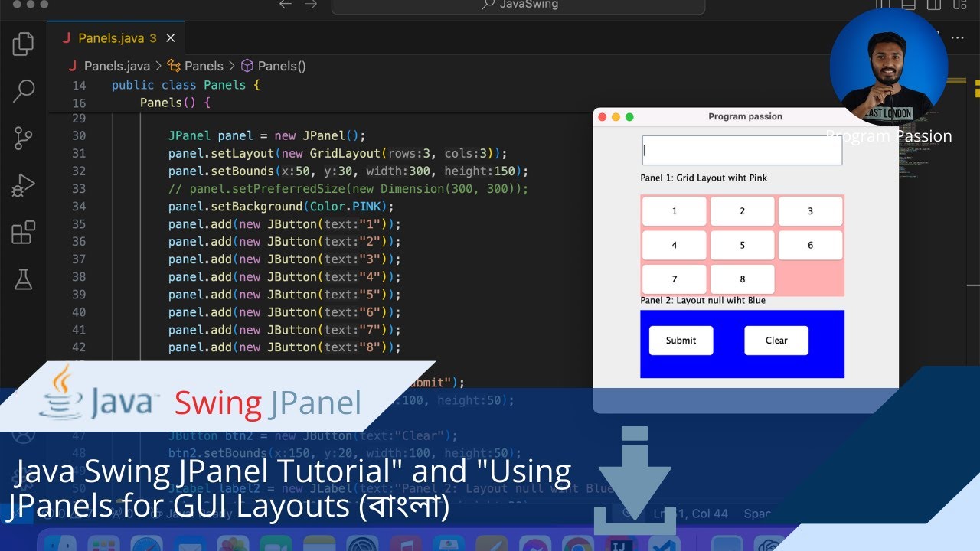Click label 'Panel 2: Layout null wiht Blue'

point(703,300)
